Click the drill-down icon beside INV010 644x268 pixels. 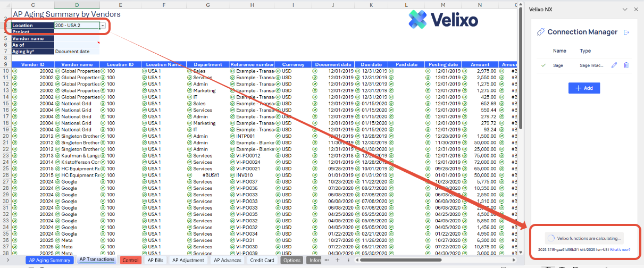(233, 174)
